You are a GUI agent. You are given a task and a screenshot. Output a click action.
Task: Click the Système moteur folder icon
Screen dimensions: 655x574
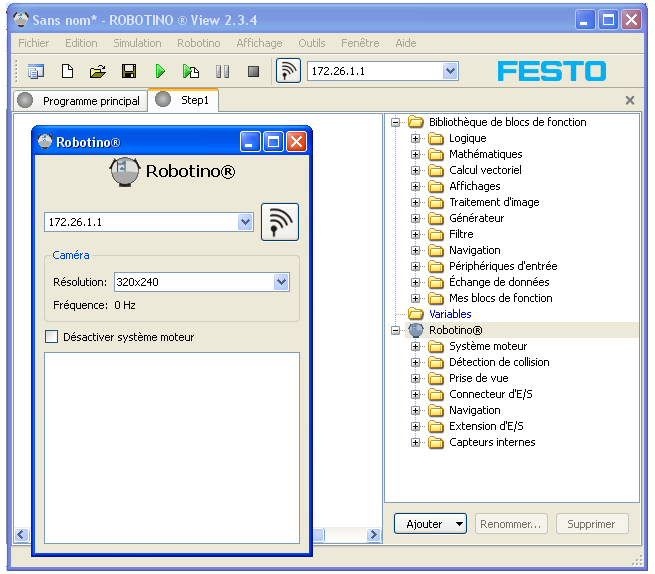pyautogui.click(x=436, y=346)
